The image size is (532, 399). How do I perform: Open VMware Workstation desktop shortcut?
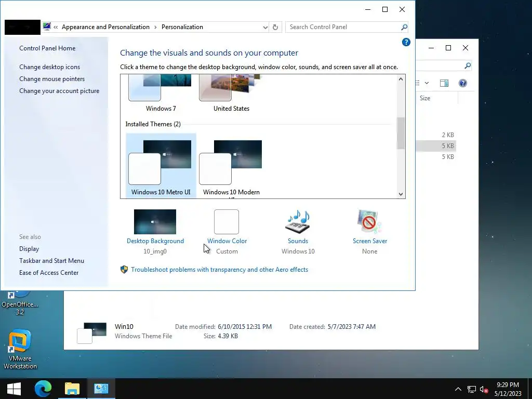coord(20,350)
